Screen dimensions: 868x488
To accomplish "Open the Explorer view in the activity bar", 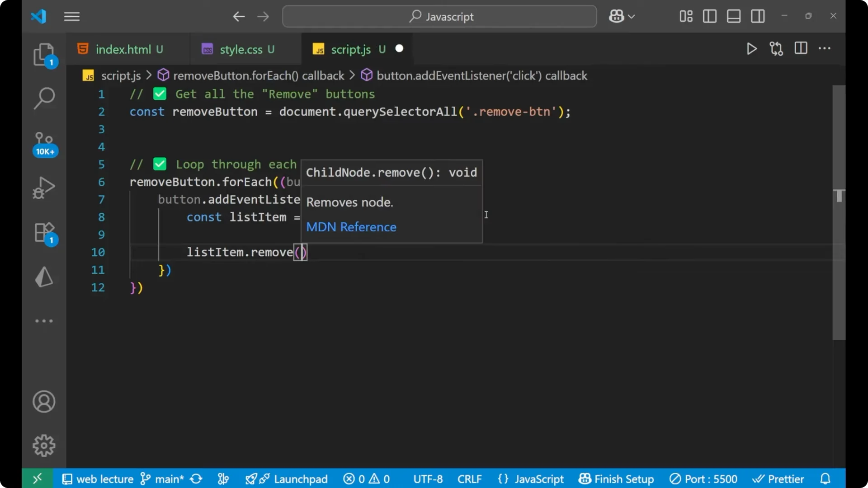I will click(44, 54).
